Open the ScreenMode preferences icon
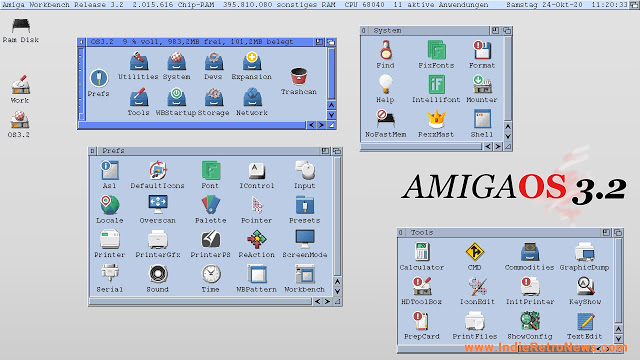 pyautogui.click(x=305, y=239)
